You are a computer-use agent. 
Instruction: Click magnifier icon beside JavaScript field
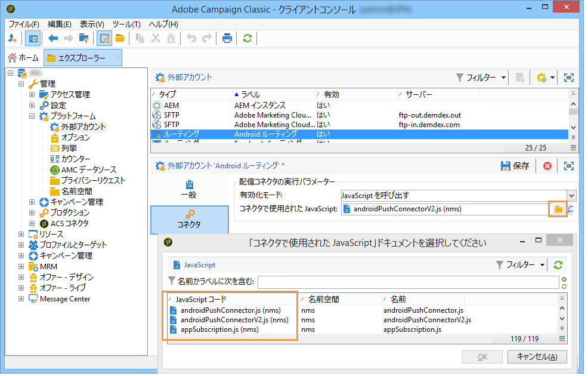click(571, 209)
